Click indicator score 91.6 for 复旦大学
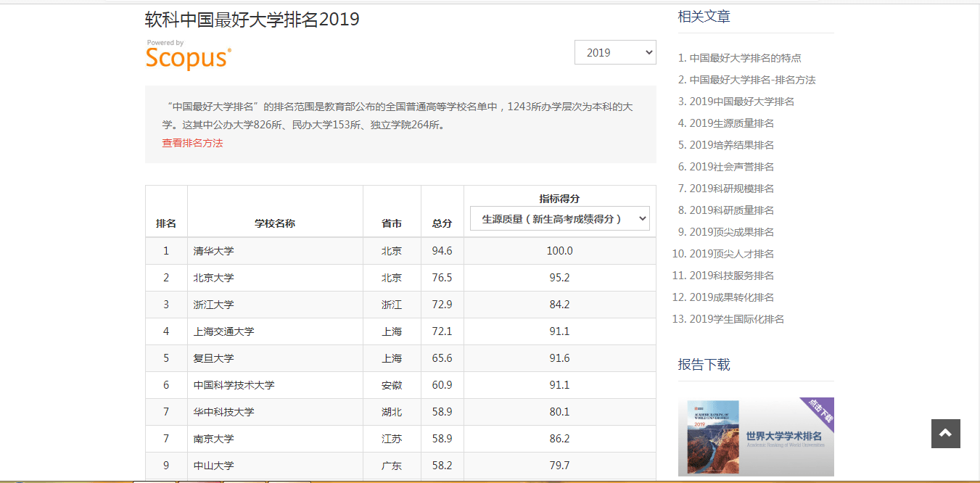Screen dimensions: 980x483 pos(559,358)
